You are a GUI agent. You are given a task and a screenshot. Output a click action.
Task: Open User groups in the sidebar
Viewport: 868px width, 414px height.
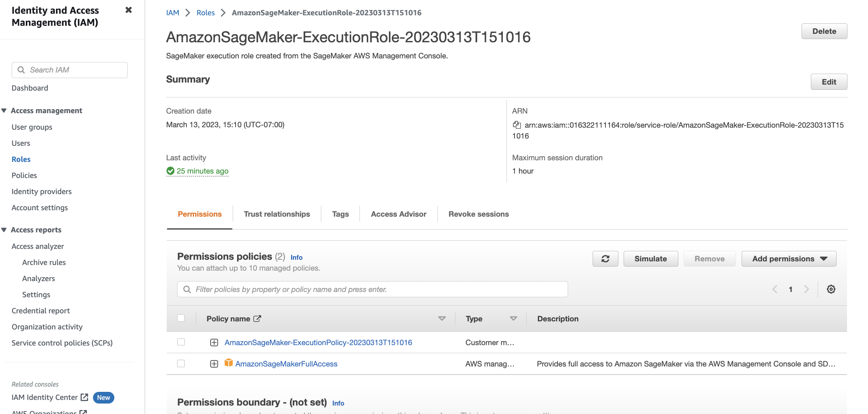coord(32,127)
